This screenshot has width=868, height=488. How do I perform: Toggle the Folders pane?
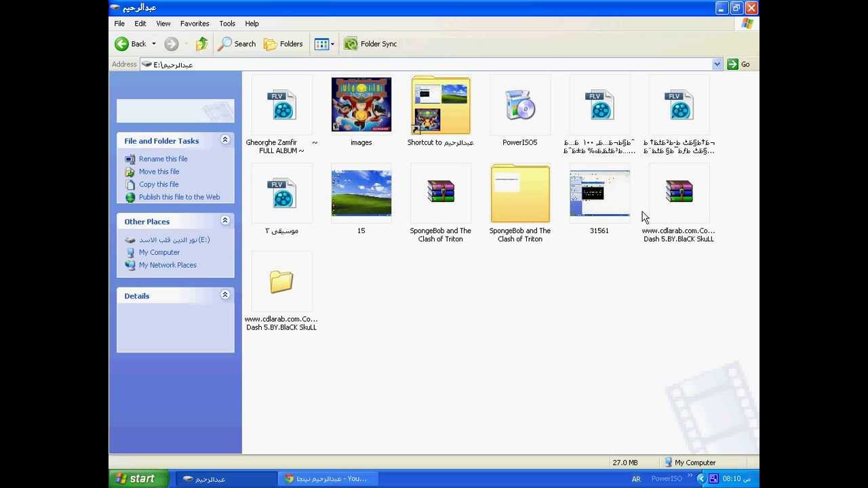pyautogui.click(x=283, y=44)
